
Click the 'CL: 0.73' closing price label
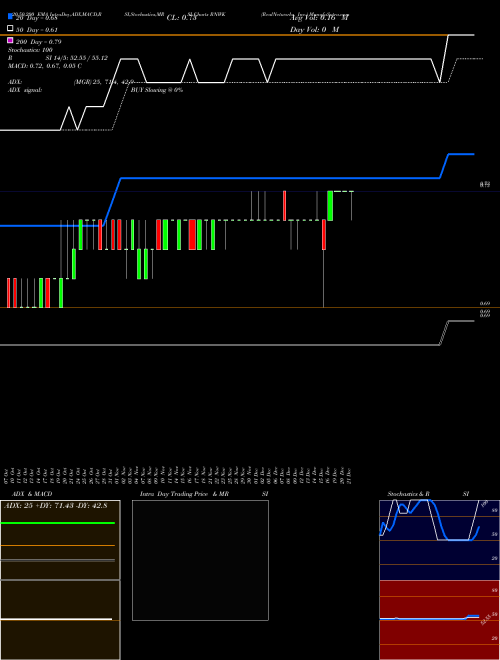coord(181,18)
